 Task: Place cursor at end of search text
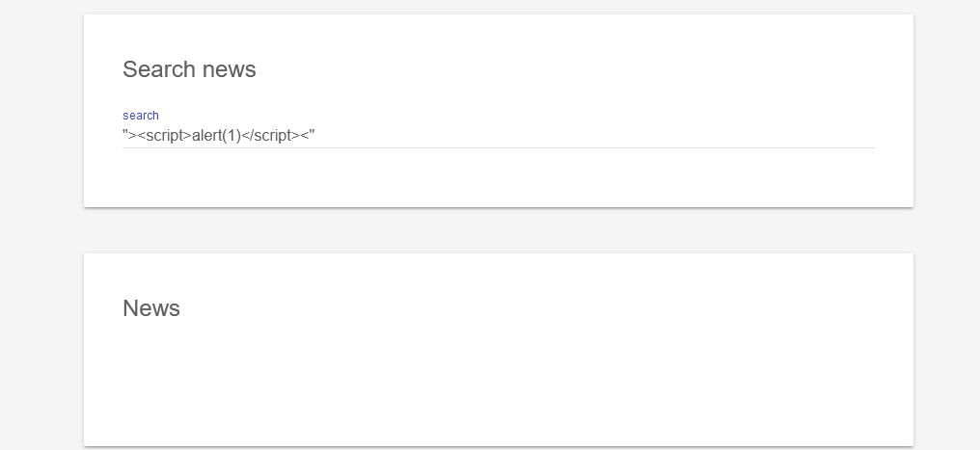(x=315, y=136)
